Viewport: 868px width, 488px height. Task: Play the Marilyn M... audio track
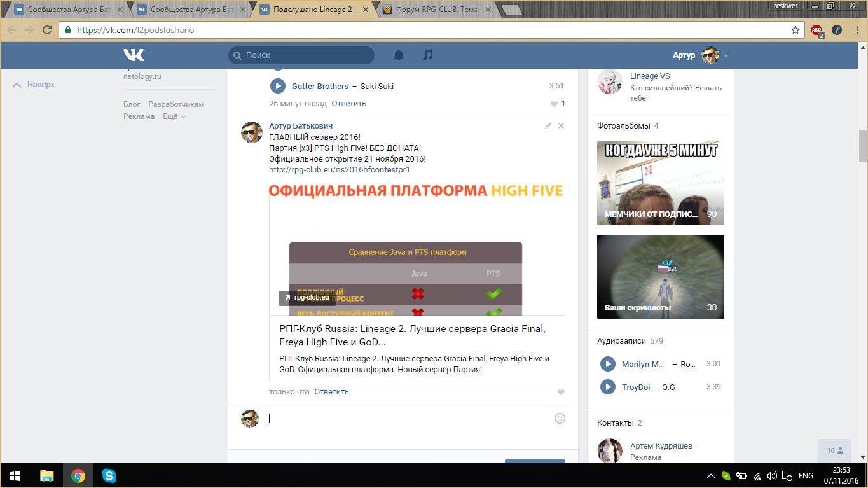(608, 364)
